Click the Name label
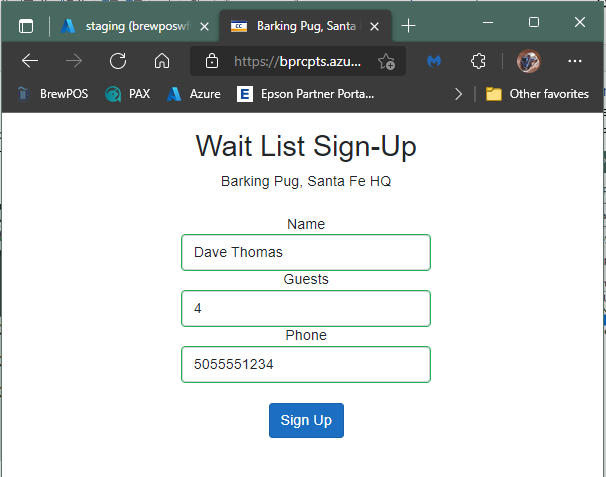 coord(306,224)
